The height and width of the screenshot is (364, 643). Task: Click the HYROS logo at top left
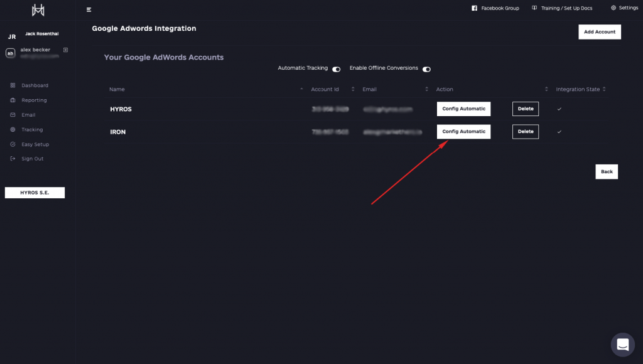(x=38, y=10)
